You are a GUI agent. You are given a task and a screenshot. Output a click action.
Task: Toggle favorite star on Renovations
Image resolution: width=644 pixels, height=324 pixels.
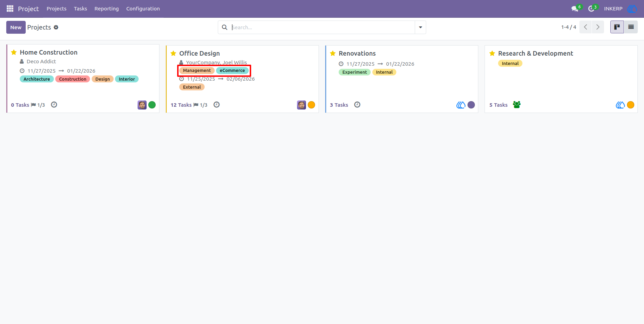click(333, 54)
